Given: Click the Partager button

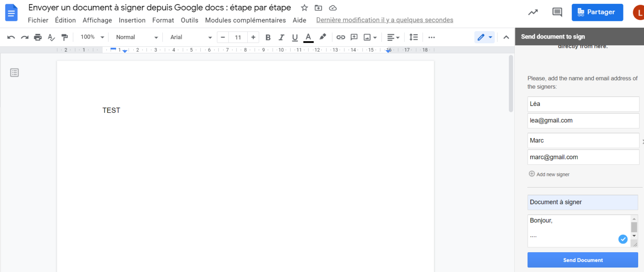Looking at the screenshot, I should (597, 12).
